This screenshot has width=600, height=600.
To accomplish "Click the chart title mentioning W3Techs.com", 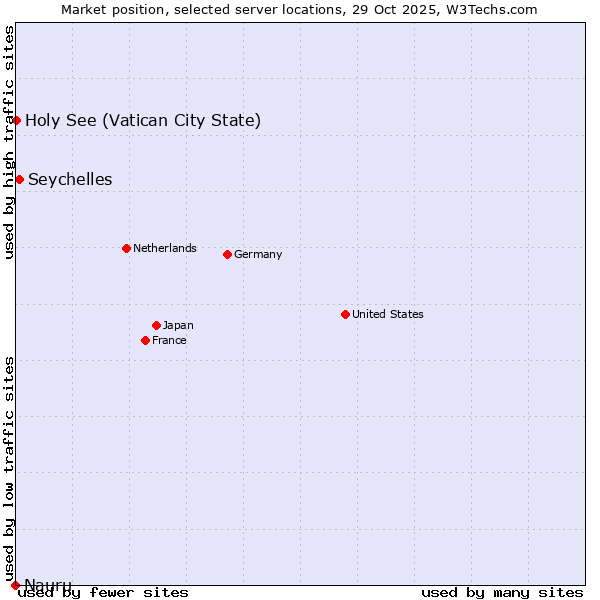I will 299,10.
